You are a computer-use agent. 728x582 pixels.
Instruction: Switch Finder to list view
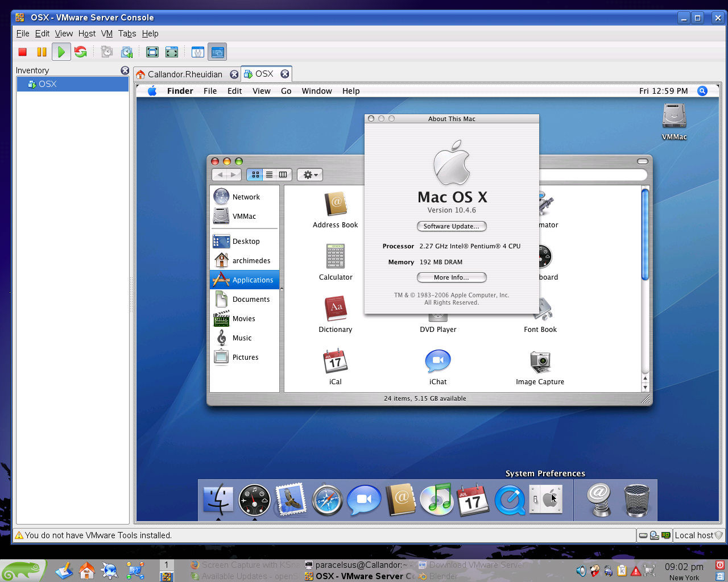270,174
